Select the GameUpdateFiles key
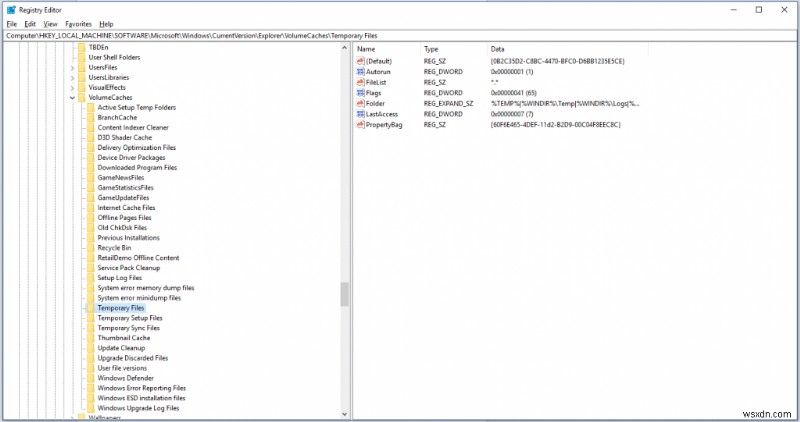Viewport: 800px width, 422px height. pyautogui.click(x=123, y=197)
